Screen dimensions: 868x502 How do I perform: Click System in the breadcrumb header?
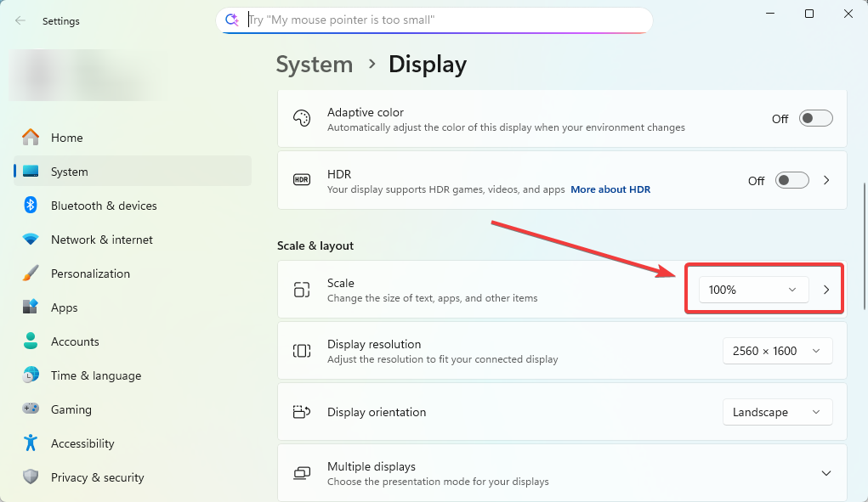[315, 65]
